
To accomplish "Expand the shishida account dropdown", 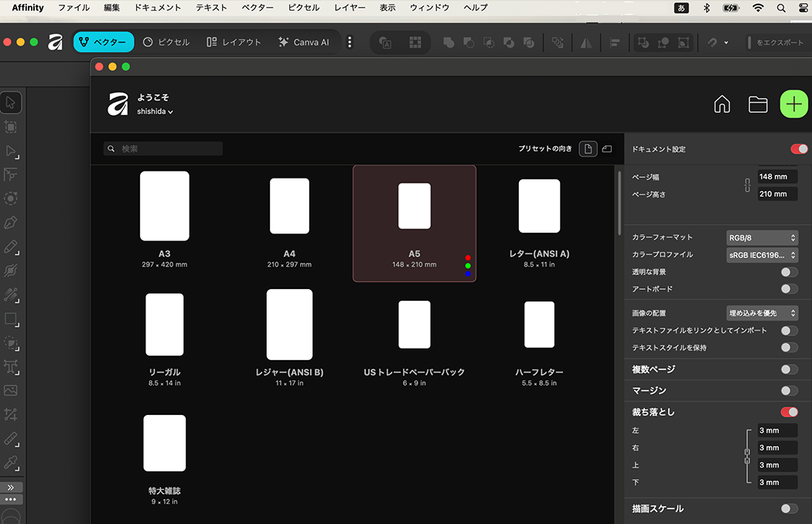I will [x=155, y=111].
